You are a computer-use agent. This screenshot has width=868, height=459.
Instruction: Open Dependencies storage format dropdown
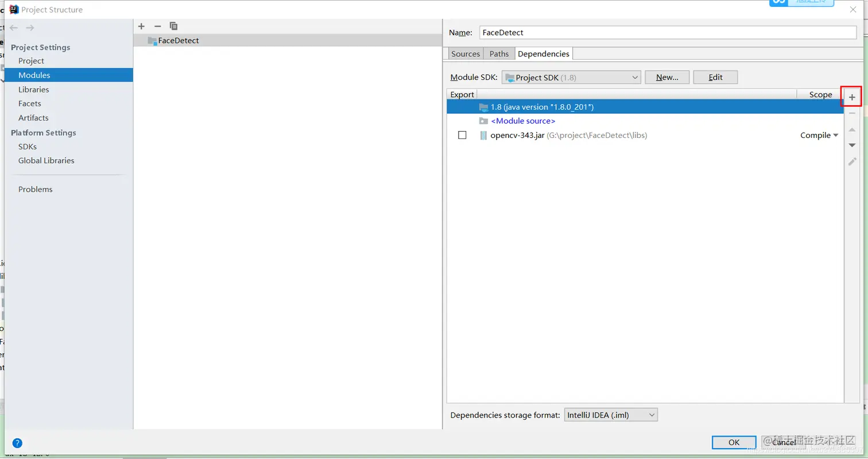(610, 415)
